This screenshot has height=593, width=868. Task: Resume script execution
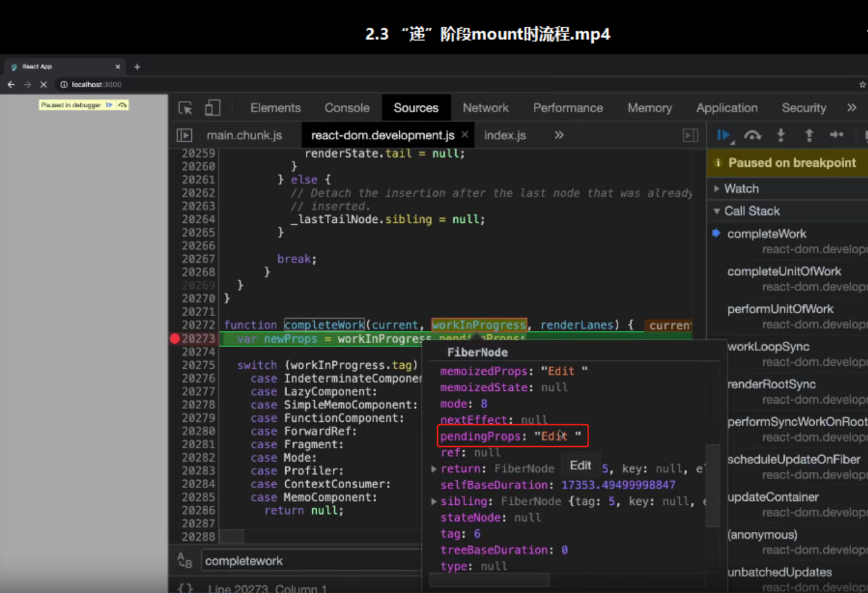pos(724,135)
